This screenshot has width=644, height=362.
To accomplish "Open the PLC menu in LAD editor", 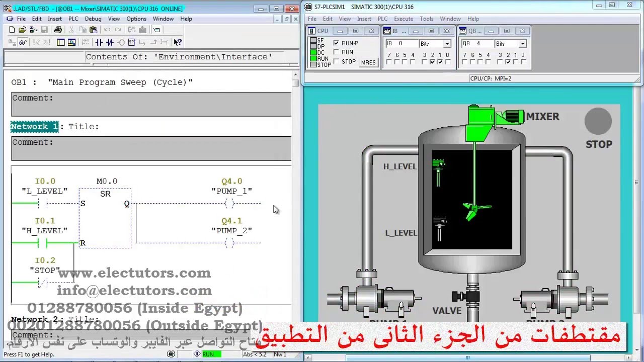I will 73,19.
